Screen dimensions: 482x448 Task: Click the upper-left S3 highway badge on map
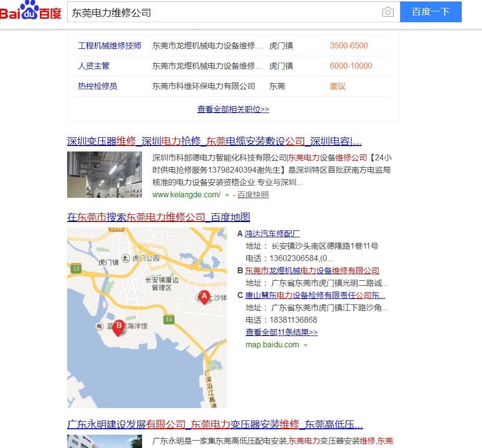point(76,268)
